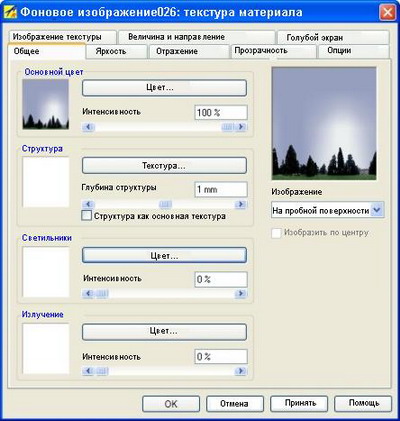Click right arrow of Глубина структуры slider
Viewport: 400px width, 421px height.
[241, 204]
